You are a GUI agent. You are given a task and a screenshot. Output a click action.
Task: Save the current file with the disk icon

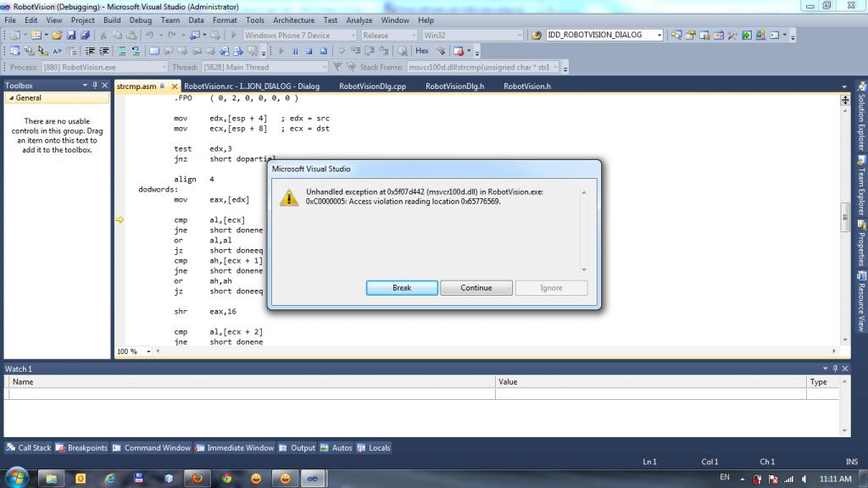click(x=71, y=35)
